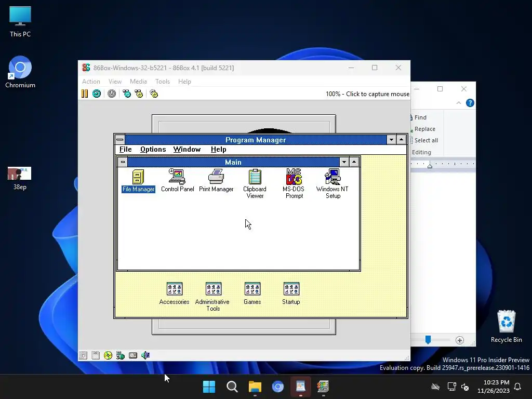Click blue help question-mark icon
532x399 pixels.
(x=470, y=103)
